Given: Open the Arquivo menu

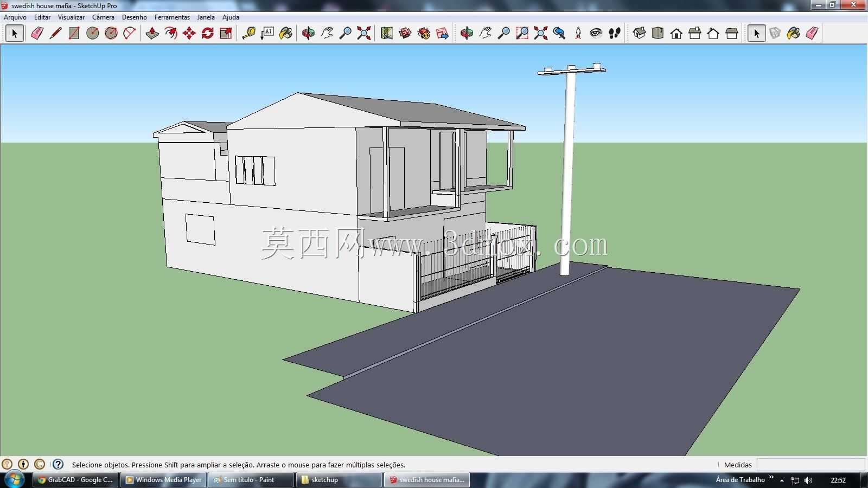Looking at the screenshot, I should (x=15, y=17).
